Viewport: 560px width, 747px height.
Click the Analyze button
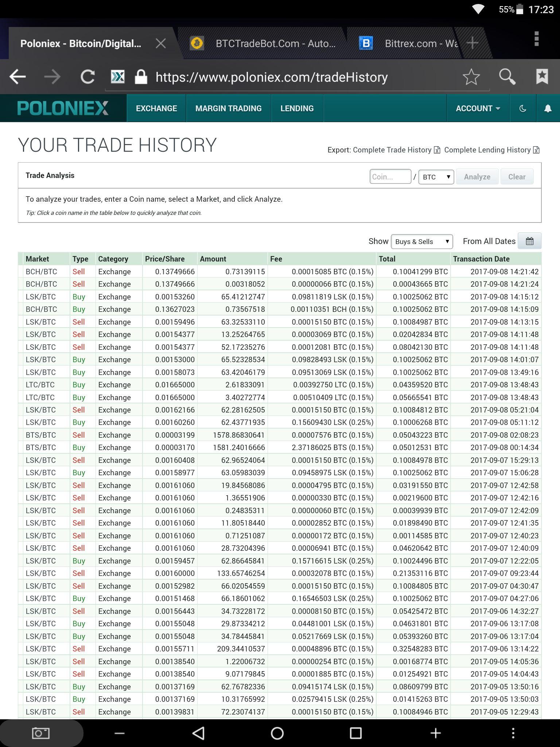click(477, 177)
